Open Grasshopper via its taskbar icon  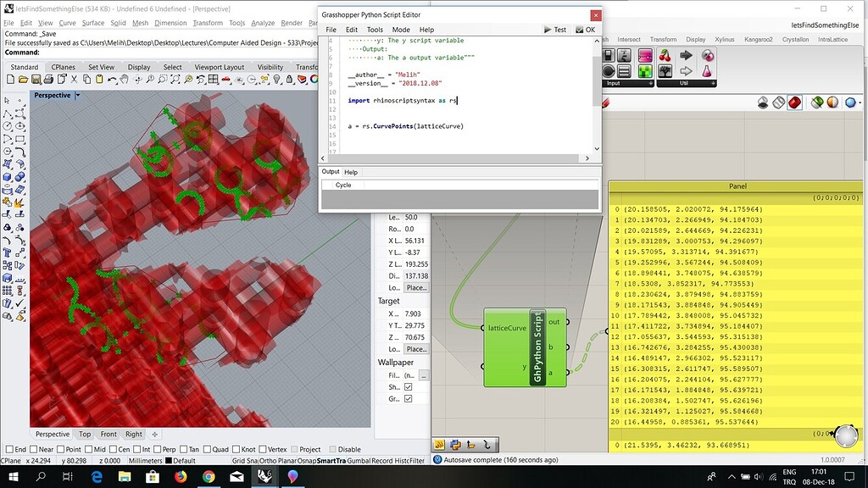pos(292,476)
